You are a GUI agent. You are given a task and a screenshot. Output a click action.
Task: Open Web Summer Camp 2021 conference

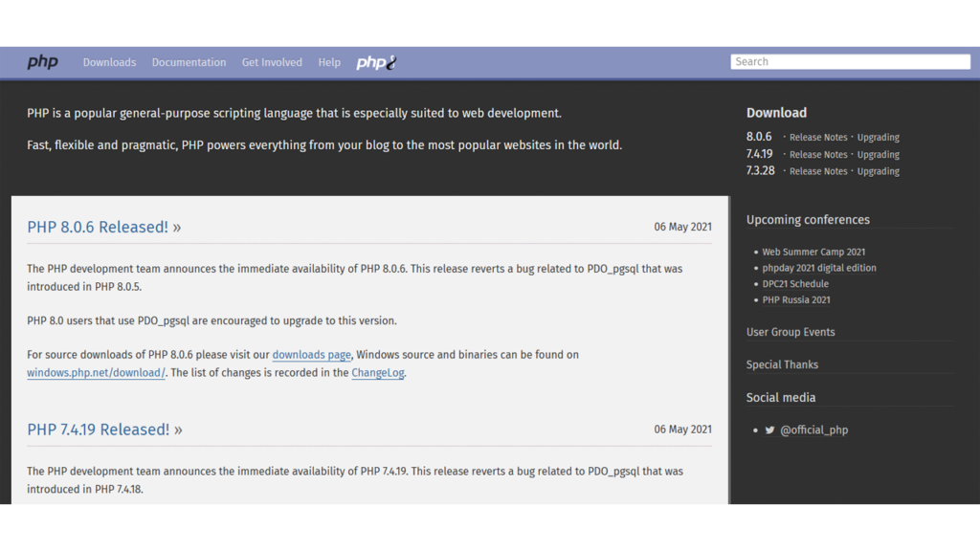coord(813,253)
